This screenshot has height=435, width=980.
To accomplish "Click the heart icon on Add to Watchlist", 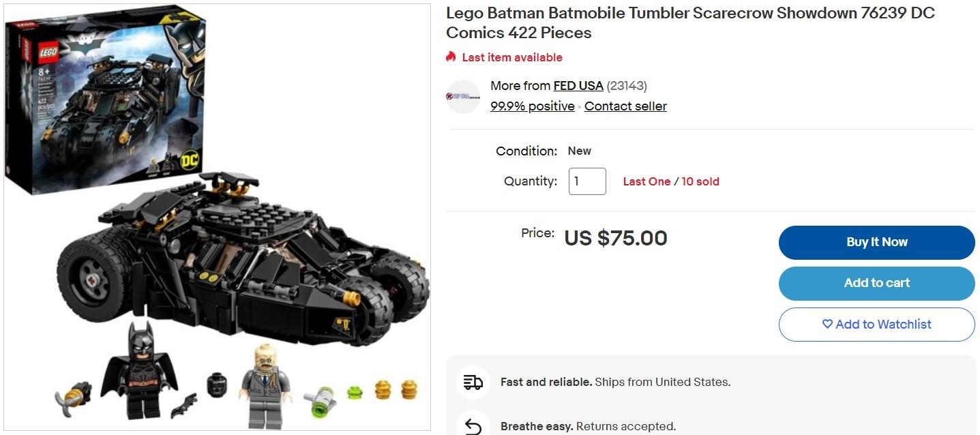I will click(827, 325).
